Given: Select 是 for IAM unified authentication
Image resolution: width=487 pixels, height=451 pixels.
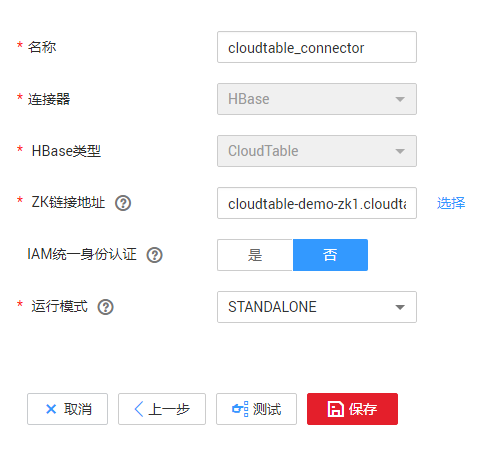Looking at the screenshot, I should coord(255,255).
